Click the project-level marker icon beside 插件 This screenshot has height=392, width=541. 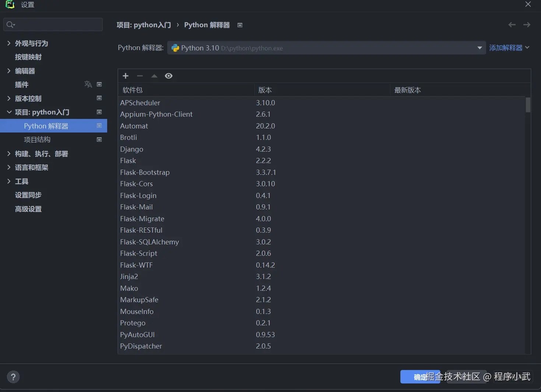coord(99,84)
